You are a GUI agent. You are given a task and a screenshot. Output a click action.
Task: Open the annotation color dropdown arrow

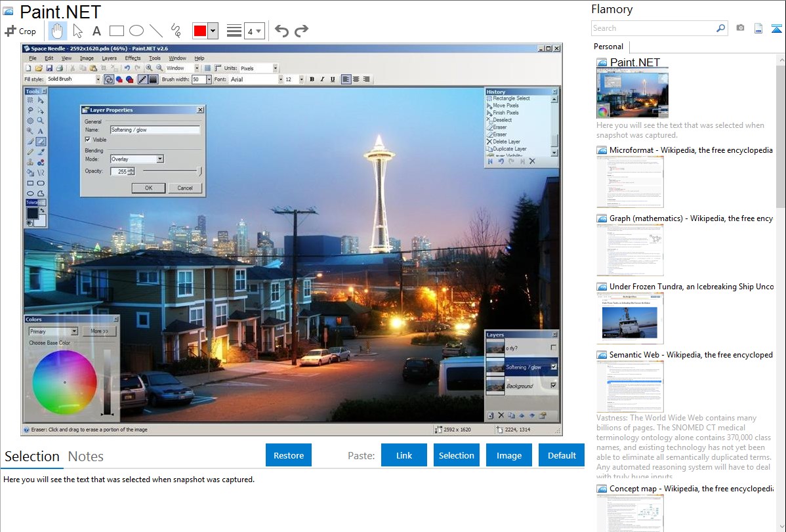pyautogui.click(x=213, y=31)
